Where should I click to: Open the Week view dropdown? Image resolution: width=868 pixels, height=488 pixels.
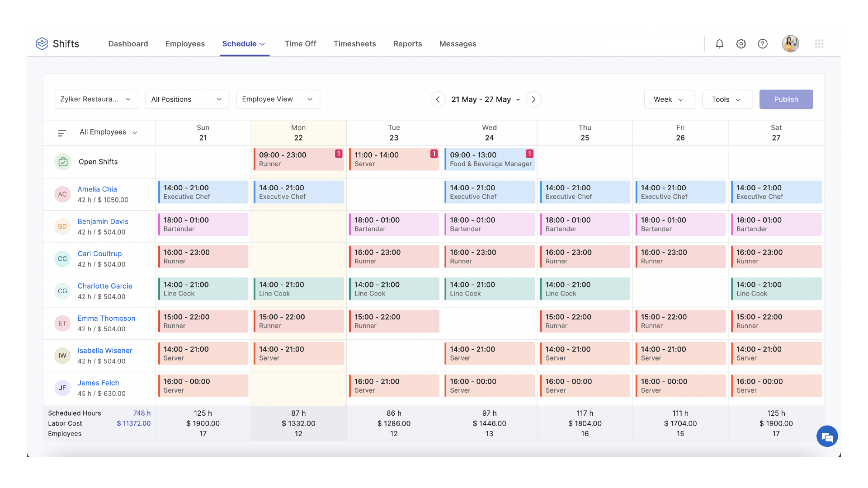[670, 99]
